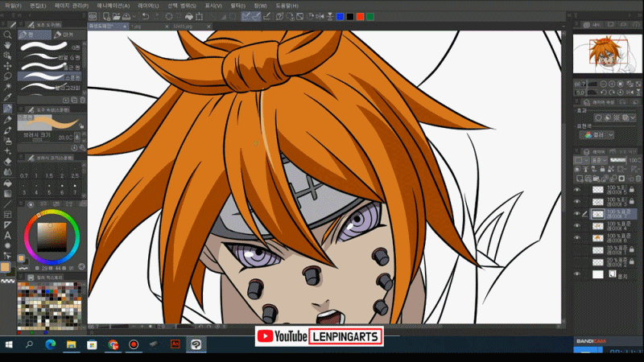The width and height of the screenshot is (644, 362).
Task: Toggle lock layer icon in layer panel
Action: coord(602,169)
